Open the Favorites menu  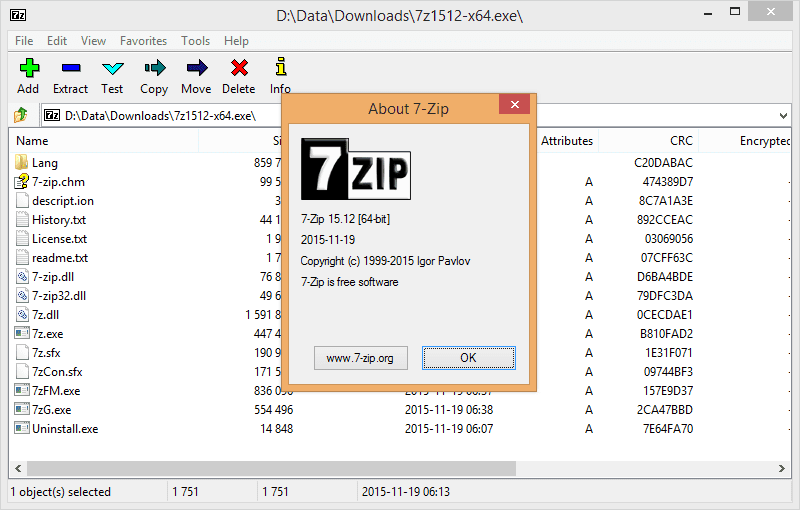[143, 41]
